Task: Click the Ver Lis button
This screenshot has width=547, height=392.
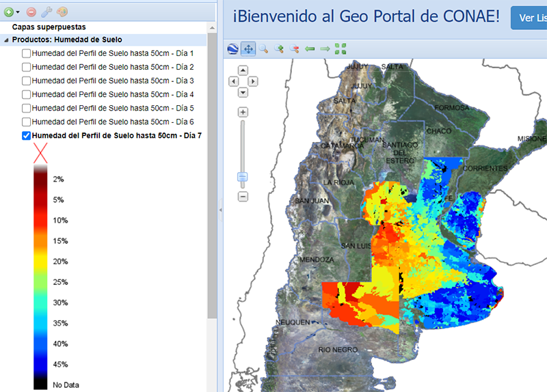Action: (529, 18)
